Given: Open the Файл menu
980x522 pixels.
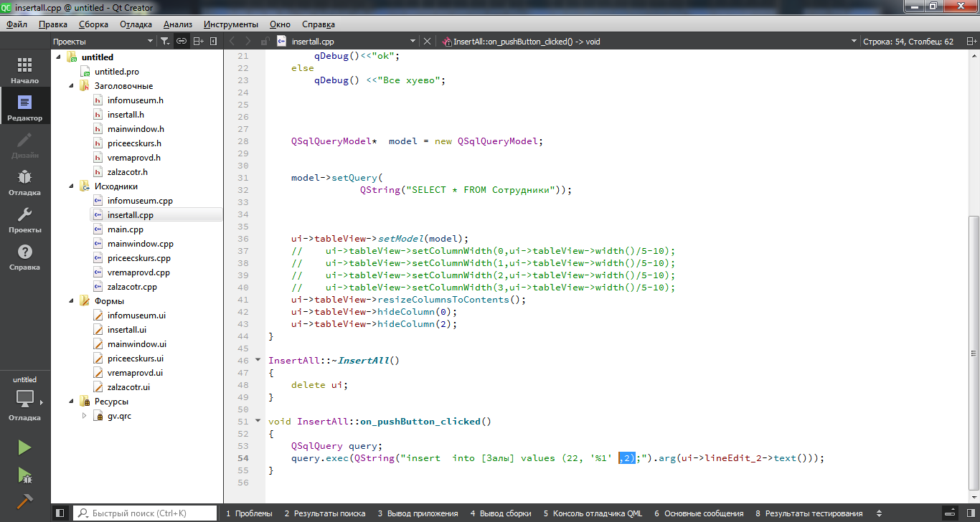Looking at the screenshot, I should coord(17,24).
